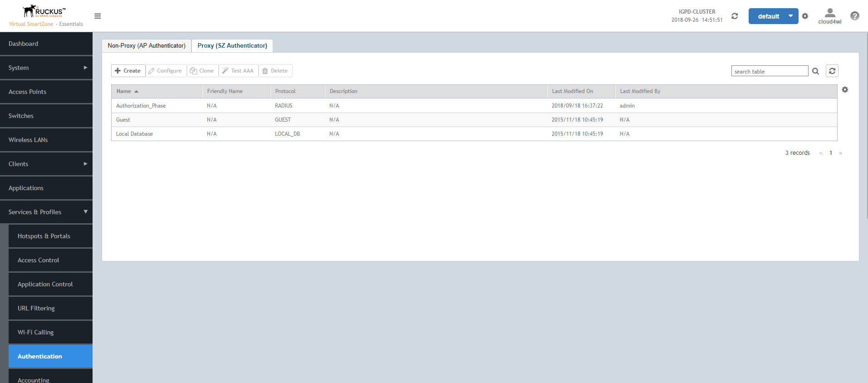Sort by Name column header arrow
The width and height of the screenshot is (868, 383).
tap(136, 91)
